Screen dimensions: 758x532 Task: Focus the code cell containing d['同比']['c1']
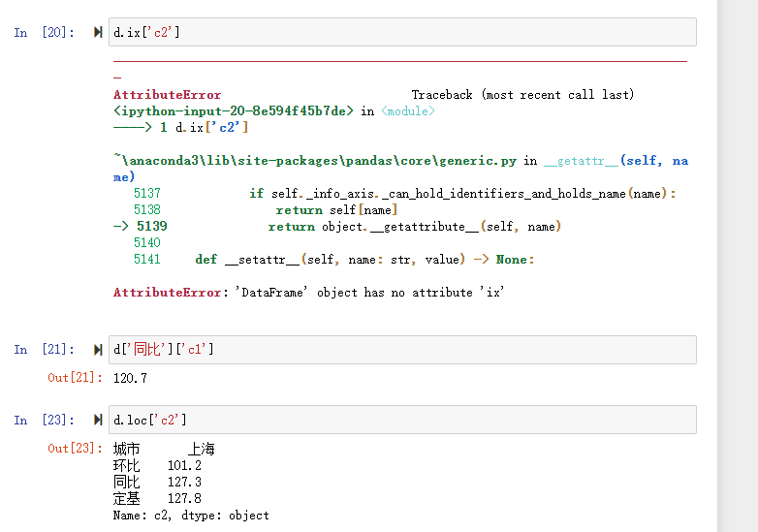tap(402, 350)
